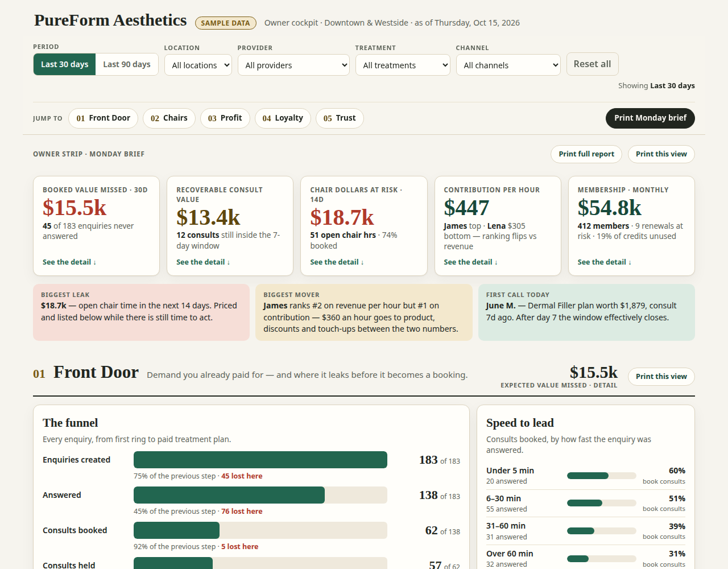Click the $447 contribution per hour value
The image size is (728, 569).
tap(466, 208)
